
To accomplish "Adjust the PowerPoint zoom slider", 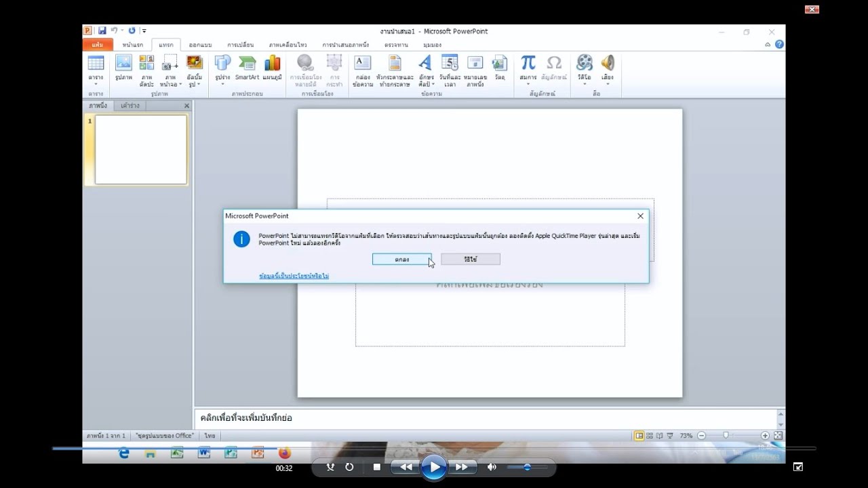I will (726, 435).
